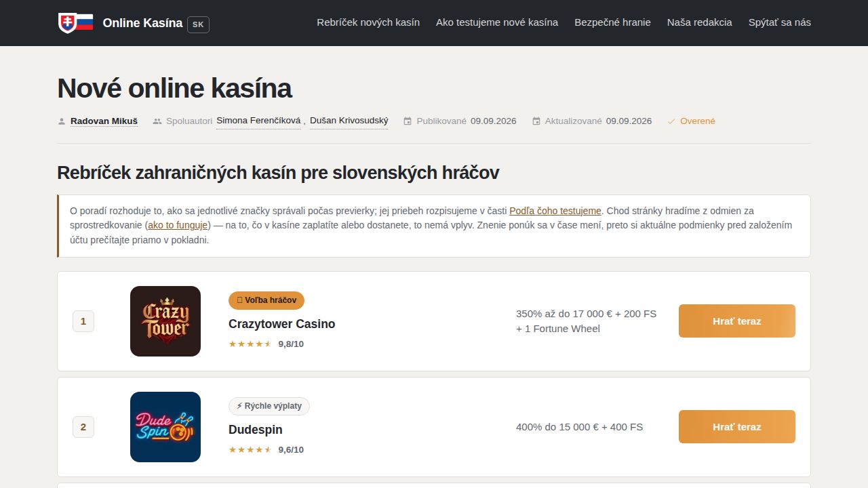Click the Slovak flag shield logo
Screen dimensions: 868x488
pos(75,23)
